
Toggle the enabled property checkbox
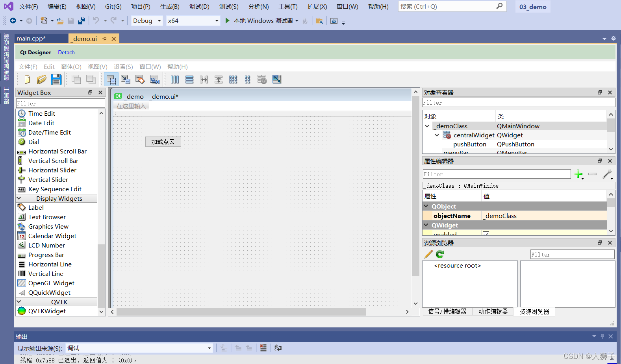486,234
